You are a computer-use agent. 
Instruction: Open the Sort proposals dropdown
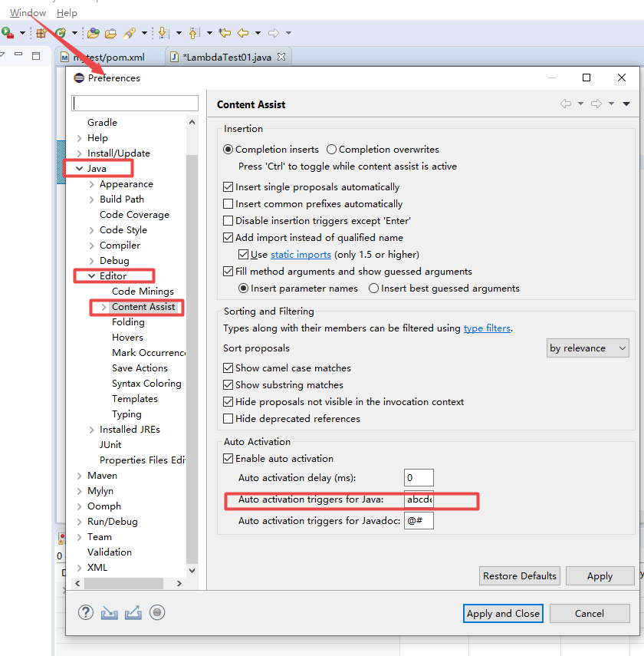pyautogui.click(x=587, y=348)
